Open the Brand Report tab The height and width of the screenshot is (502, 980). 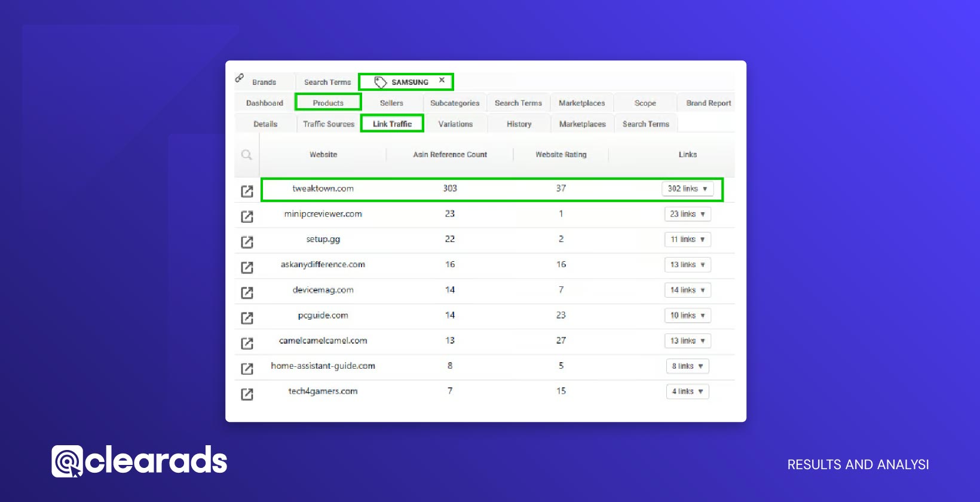pyautogui.click(x=708, y=103)
